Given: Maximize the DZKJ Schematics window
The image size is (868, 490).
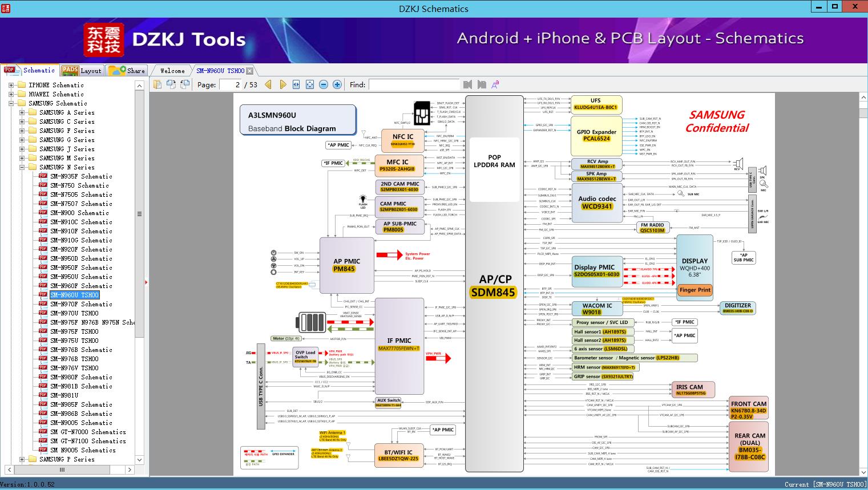Looking at the screenshot, I should coord(835,7).
